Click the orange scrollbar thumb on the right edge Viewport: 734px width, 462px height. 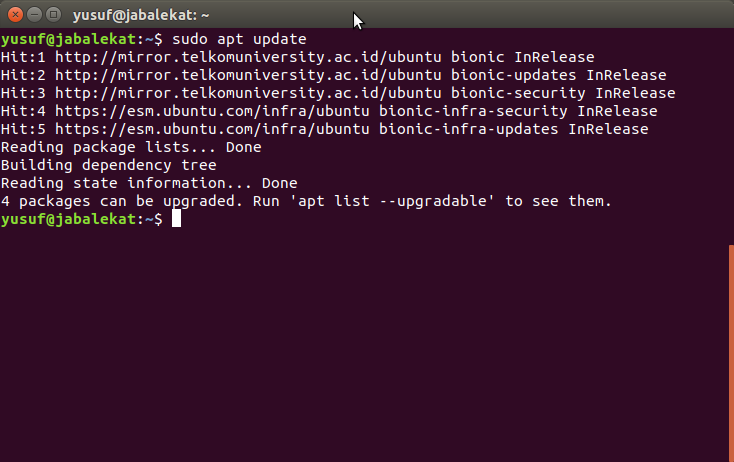pyautogui.click(x=731, y=353)
